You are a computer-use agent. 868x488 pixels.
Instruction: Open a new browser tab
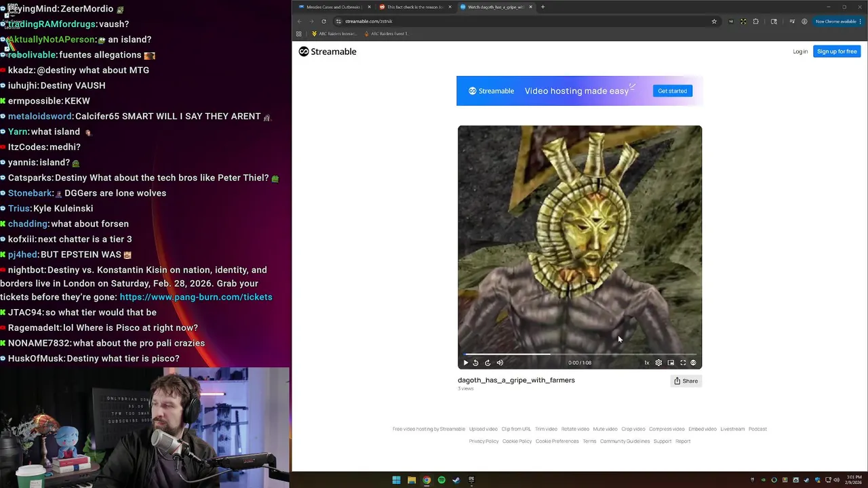542,7
